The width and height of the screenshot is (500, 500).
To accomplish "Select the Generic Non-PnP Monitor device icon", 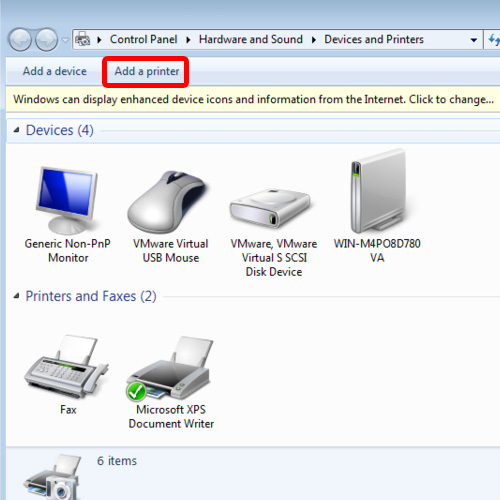I will [68, 200].
